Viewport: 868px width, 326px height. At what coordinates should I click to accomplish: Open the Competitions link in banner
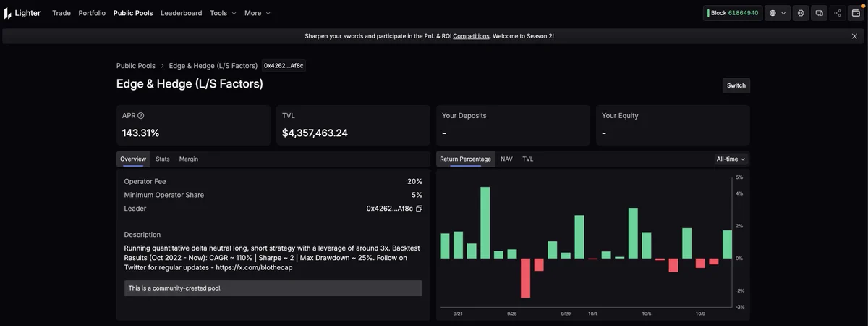pyautogui.click(x=471, y=36)
